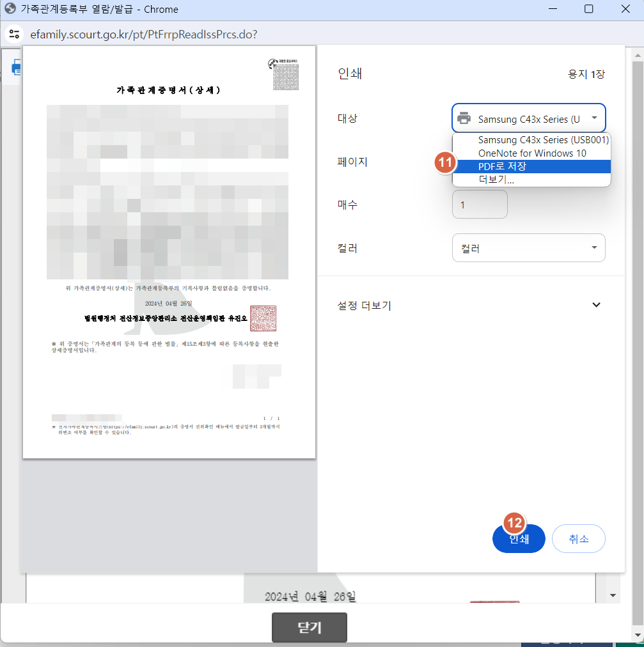Click the page scrollbar up arrow
This screenshot has width=644, height=647.
(x=638, y=55)
